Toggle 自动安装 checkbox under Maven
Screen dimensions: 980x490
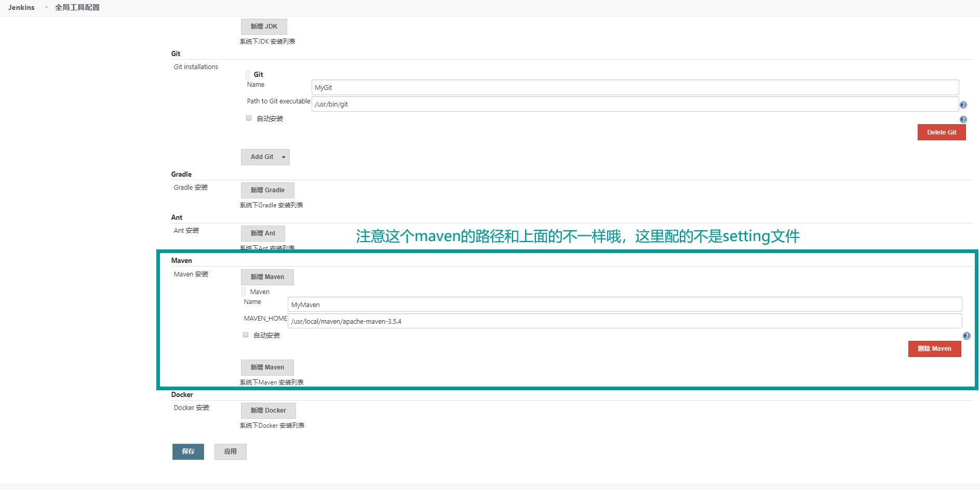coord(246,335)
